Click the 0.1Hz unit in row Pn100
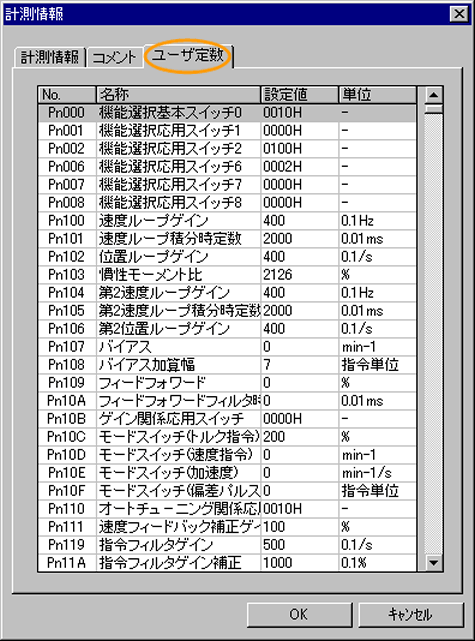This screenshot has width=475, height=641. pyautogui.click(x=378, y=221)
